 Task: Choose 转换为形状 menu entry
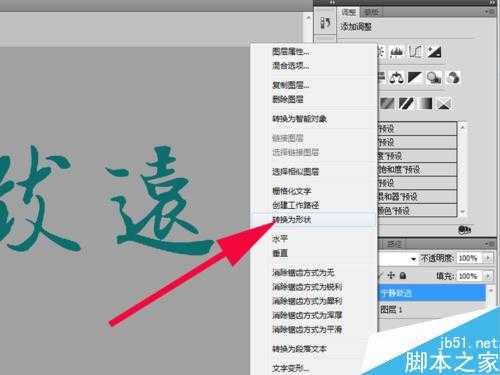click(x=292, y=220)
